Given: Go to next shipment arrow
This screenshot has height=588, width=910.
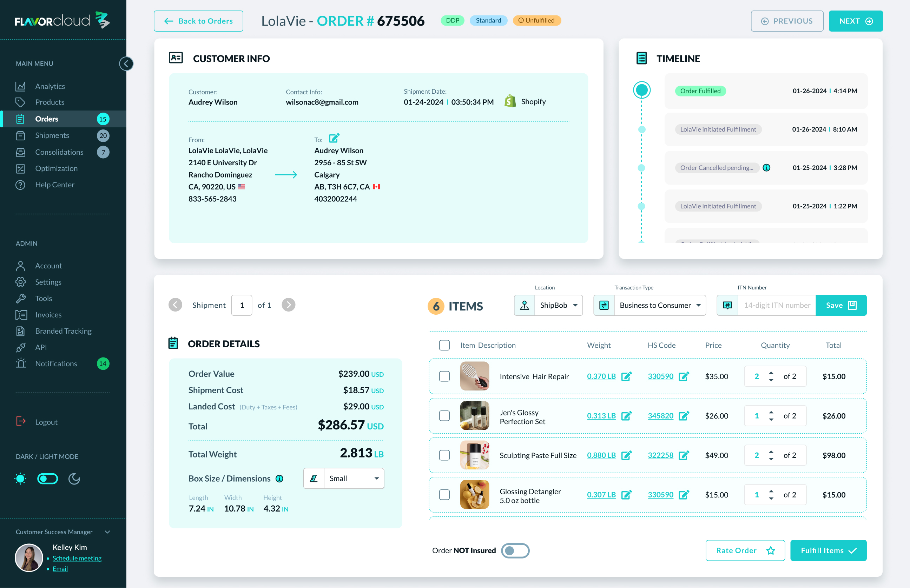Looking at the screenshot, I should coord(289,305).
